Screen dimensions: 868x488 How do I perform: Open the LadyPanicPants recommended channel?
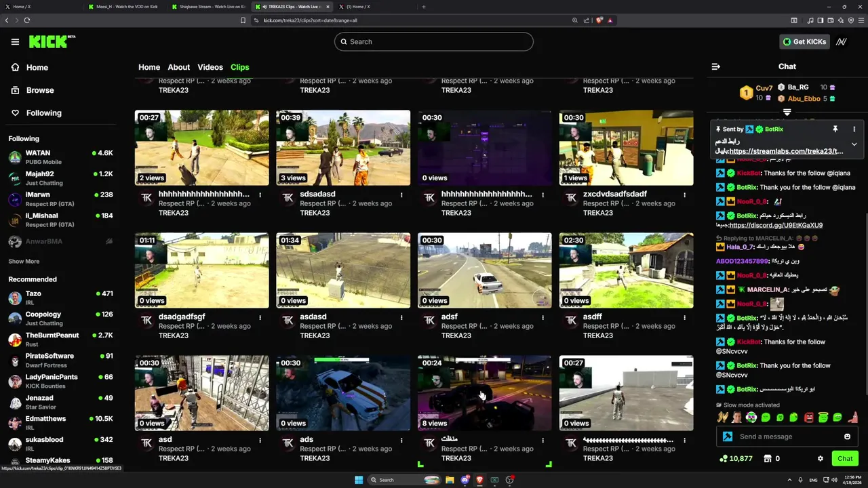coord(61,381)
